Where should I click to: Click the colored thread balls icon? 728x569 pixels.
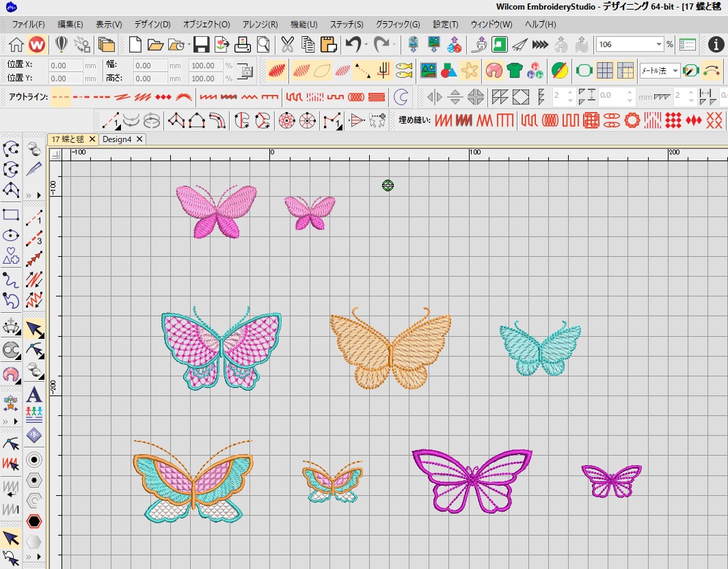click(x=535, y=70)
